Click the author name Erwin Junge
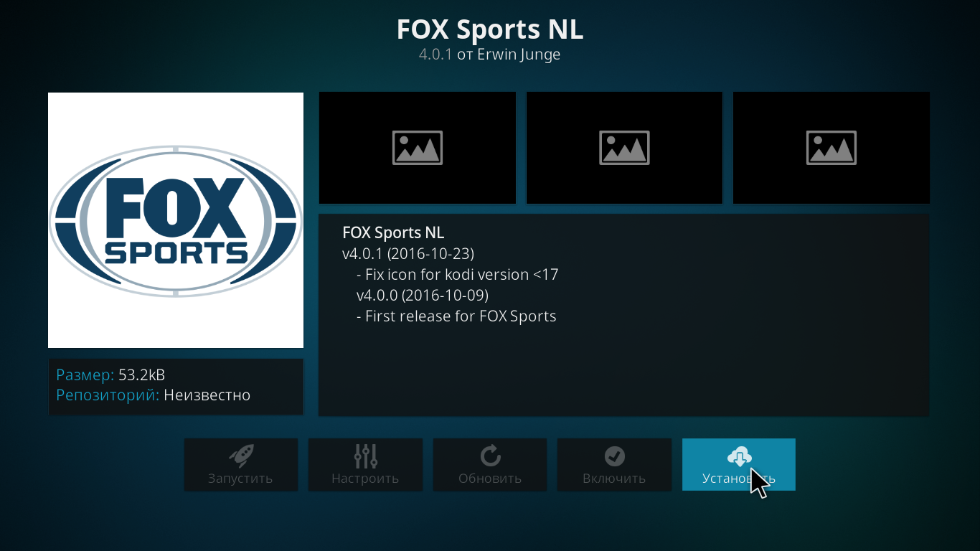Image resolution: width=980 pixels, height=551 pixels. tap(519, 55)
